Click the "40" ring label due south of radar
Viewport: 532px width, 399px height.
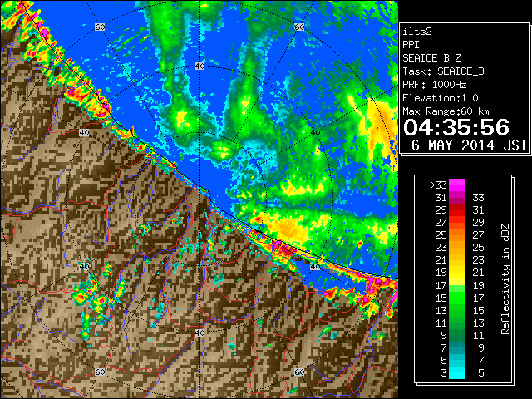199,332
